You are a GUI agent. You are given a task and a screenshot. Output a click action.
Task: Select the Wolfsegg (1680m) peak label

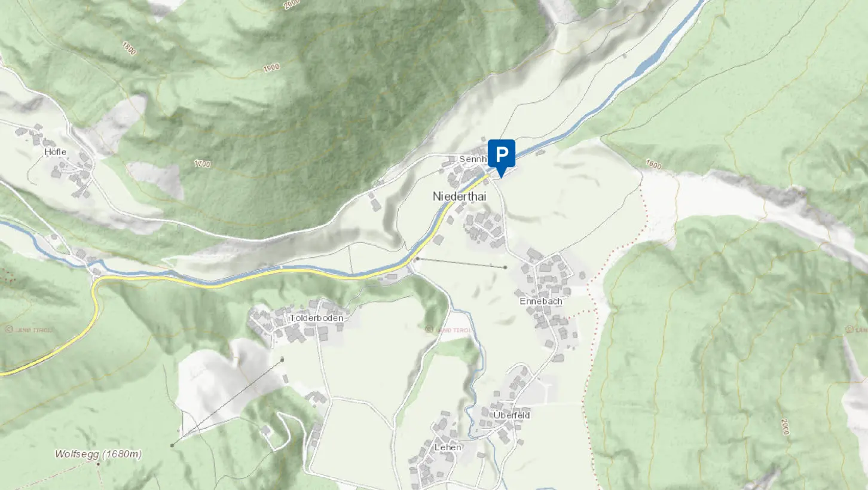98,454
